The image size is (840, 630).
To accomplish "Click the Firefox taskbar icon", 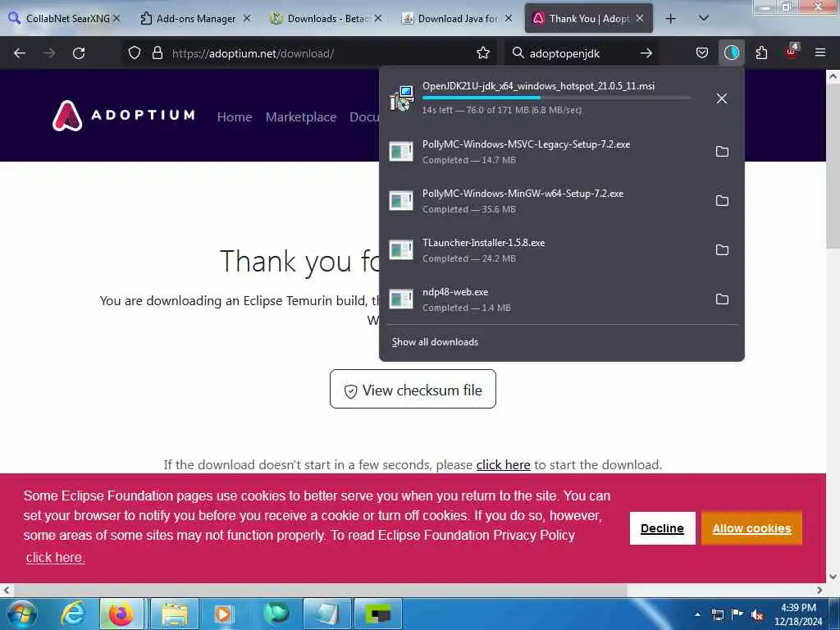I will (x=121, y=614).
